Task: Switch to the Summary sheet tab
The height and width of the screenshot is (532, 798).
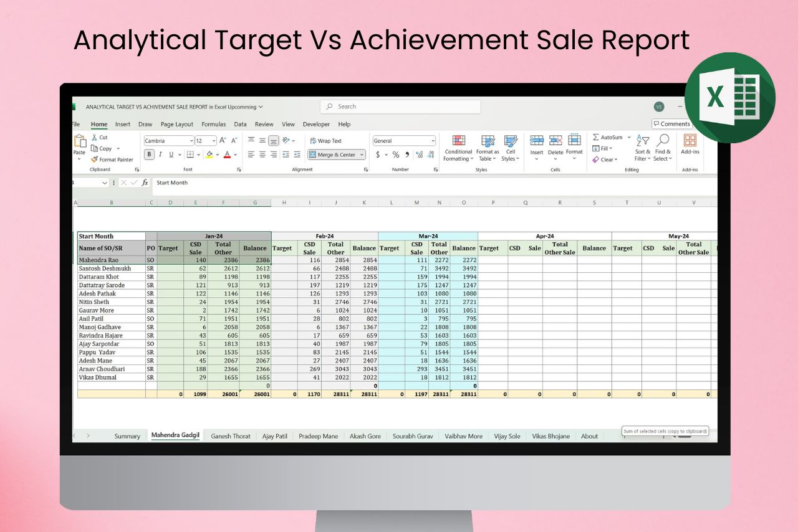Action: [x=127, y=436]
